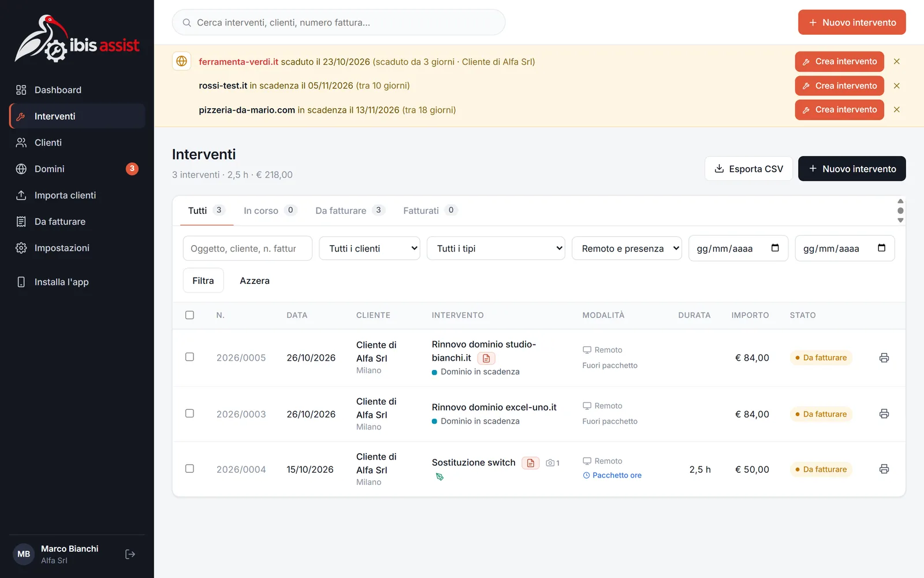Create intervention for ferramenta-verdi.it
Image resolution: width=924 pixels, height=578 pixels.
[840, 61]
